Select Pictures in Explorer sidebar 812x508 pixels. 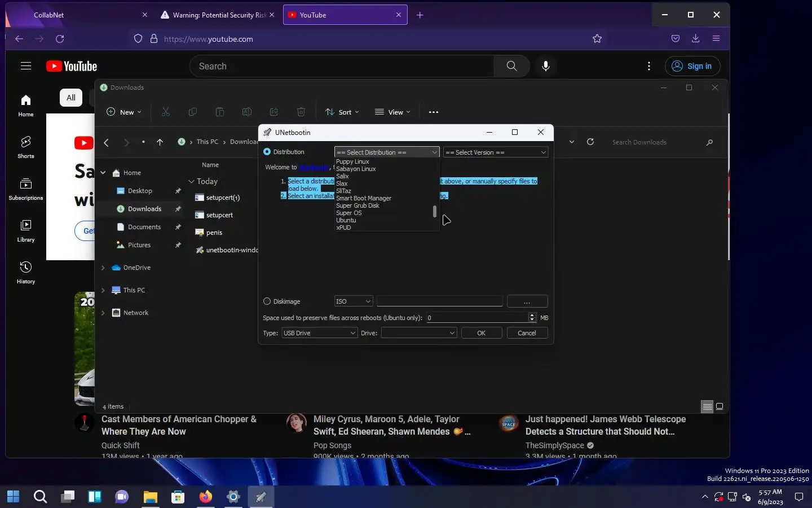pos(140,245)
